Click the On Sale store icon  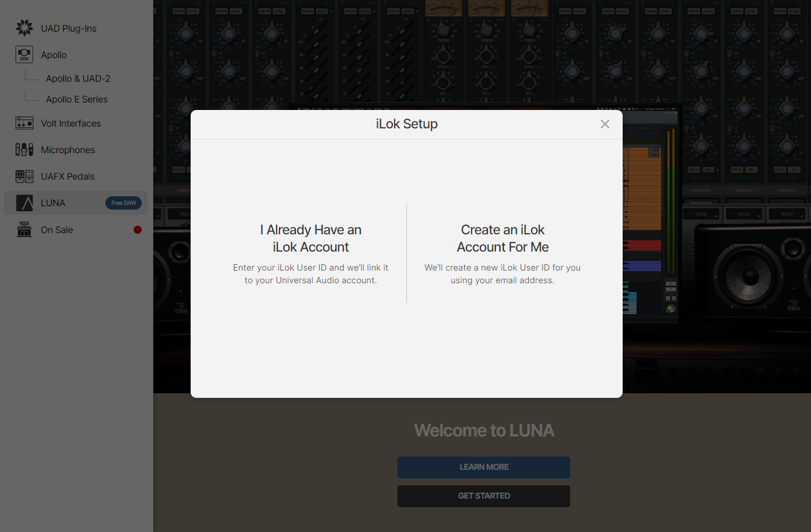point(24,229)
